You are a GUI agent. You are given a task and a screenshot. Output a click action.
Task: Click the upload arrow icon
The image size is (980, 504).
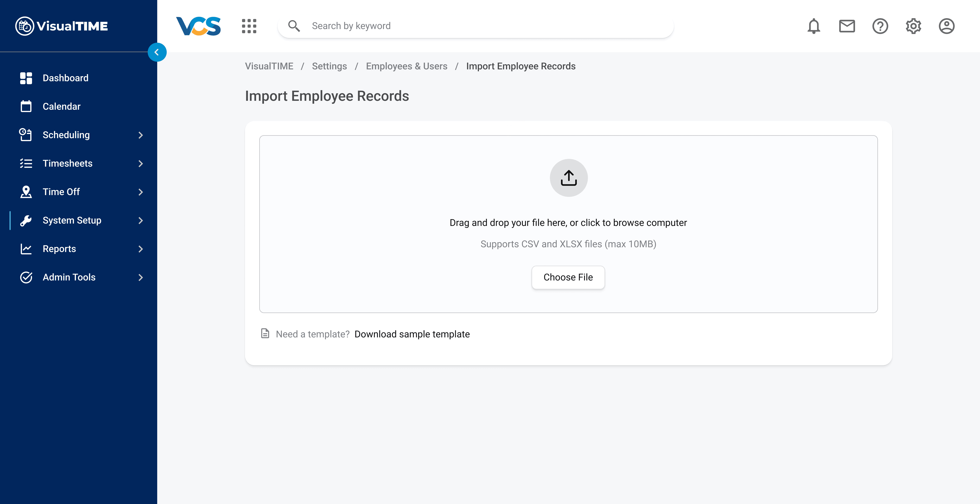(568, 178)
